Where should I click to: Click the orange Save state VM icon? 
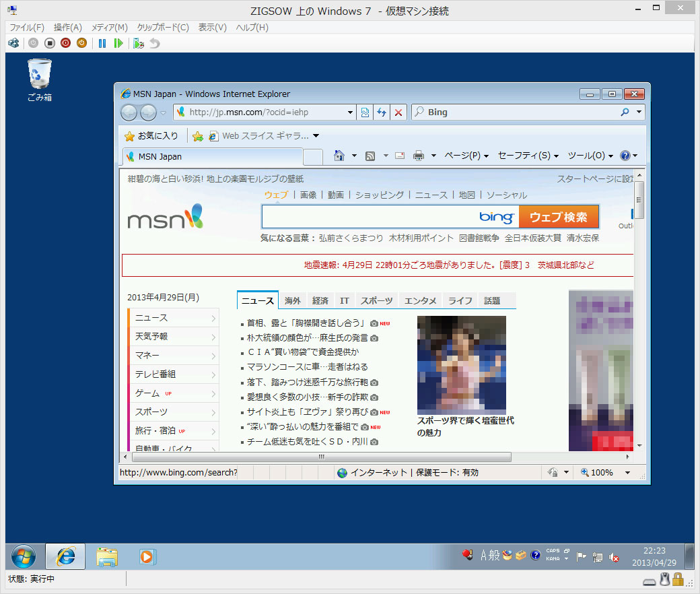[x=81, y=43]
